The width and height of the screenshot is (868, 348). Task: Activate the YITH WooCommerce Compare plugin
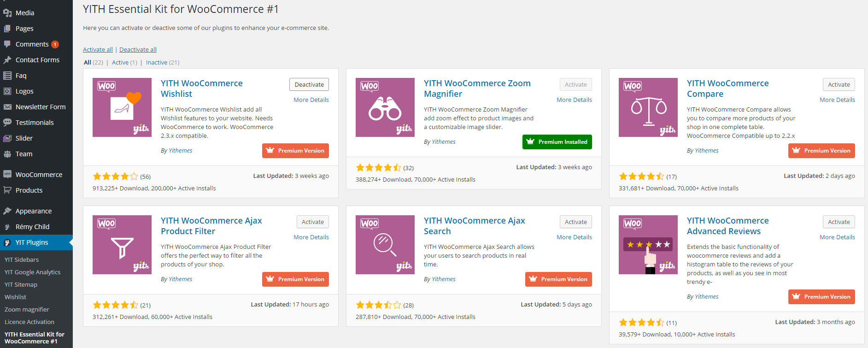coord(839,85)
